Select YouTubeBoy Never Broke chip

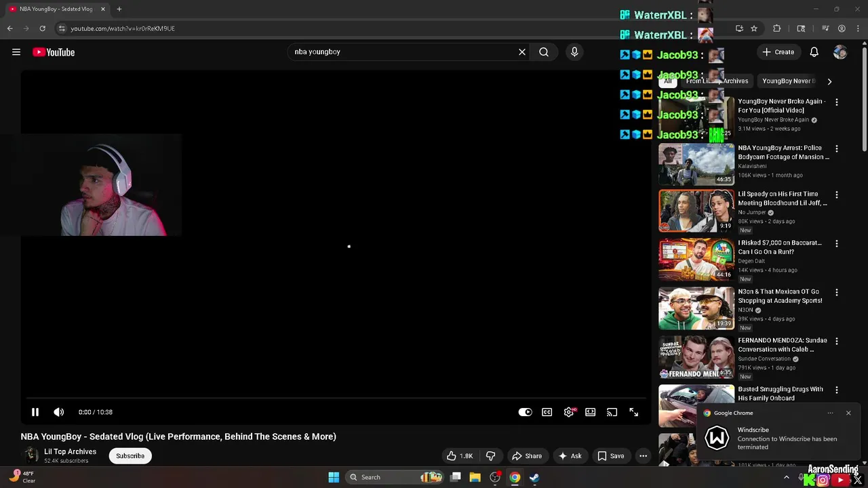[x=789, y=81]
